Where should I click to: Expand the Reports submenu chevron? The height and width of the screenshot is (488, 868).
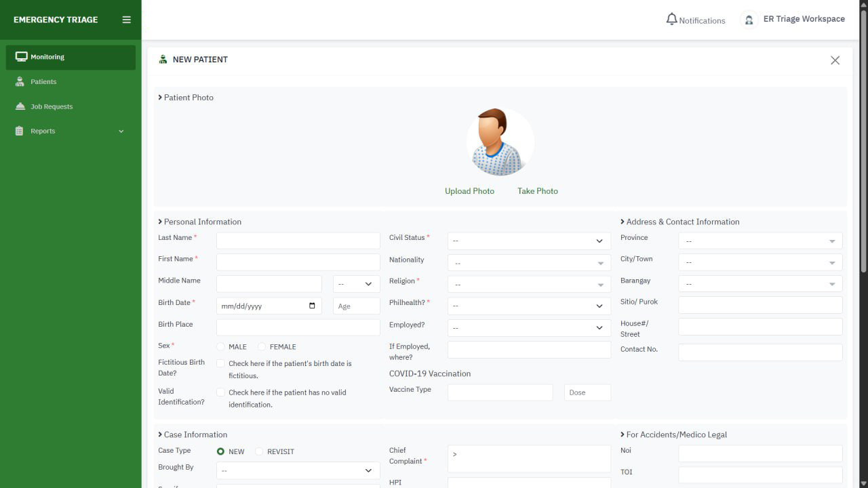coord(121,131)
